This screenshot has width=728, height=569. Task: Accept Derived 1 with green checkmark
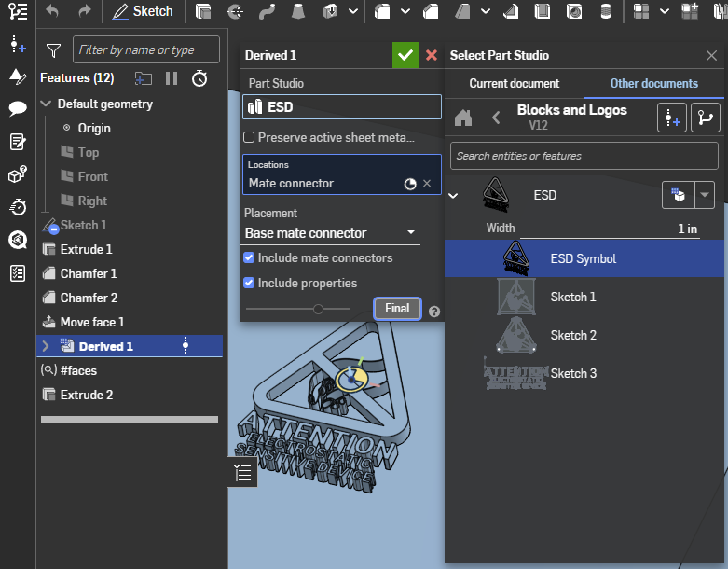pyautogui.click(x=405, y=55)
